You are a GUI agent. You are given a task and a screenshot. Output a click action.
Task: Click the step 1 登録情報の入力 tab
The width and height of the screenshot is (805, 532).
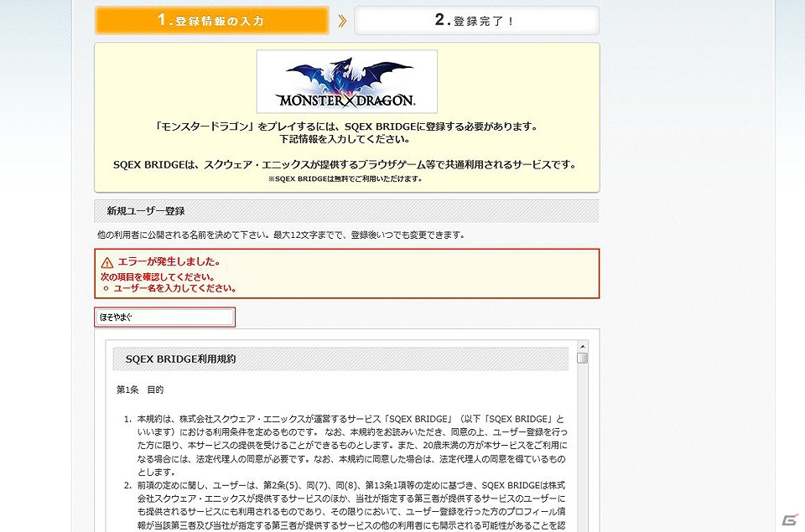coord(211,20)
